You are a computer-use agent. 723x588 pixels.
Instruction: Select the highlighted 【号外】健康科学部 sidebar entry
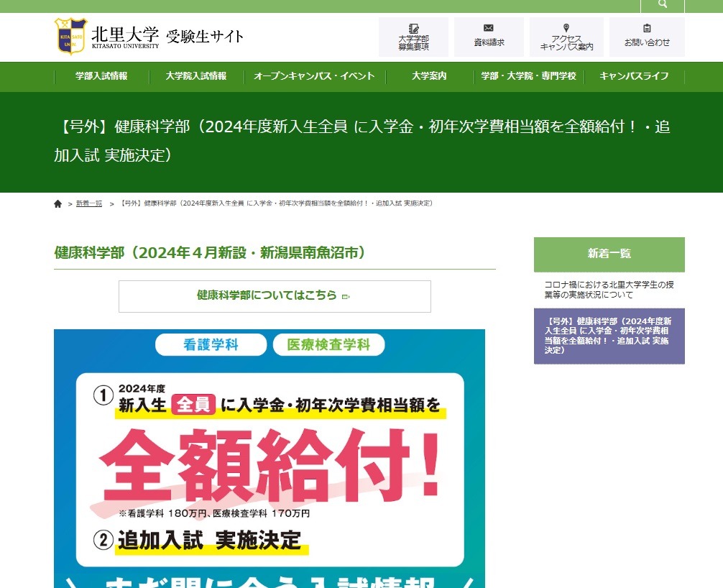pos(609,336)
